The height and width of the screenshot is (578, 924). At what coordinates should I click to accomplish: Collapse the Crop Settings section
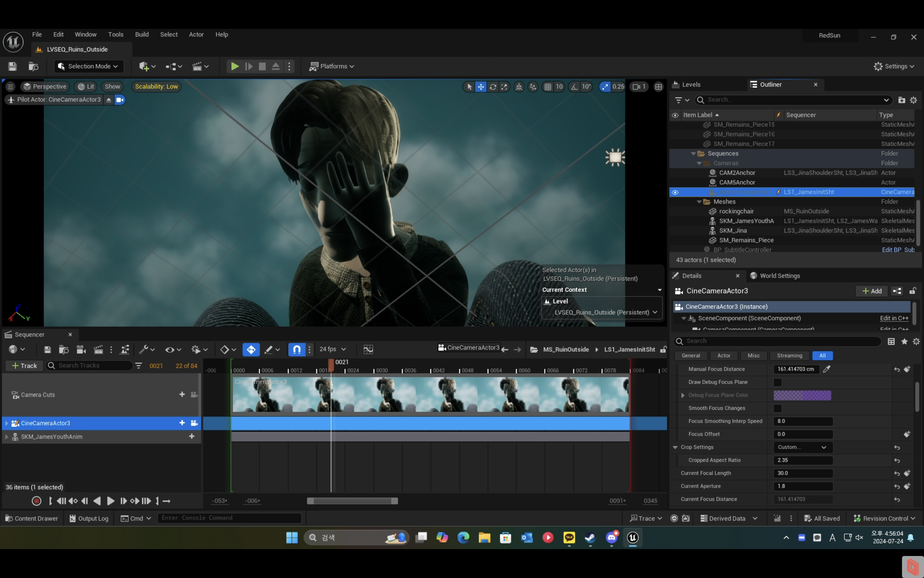[x=675, y=447]
